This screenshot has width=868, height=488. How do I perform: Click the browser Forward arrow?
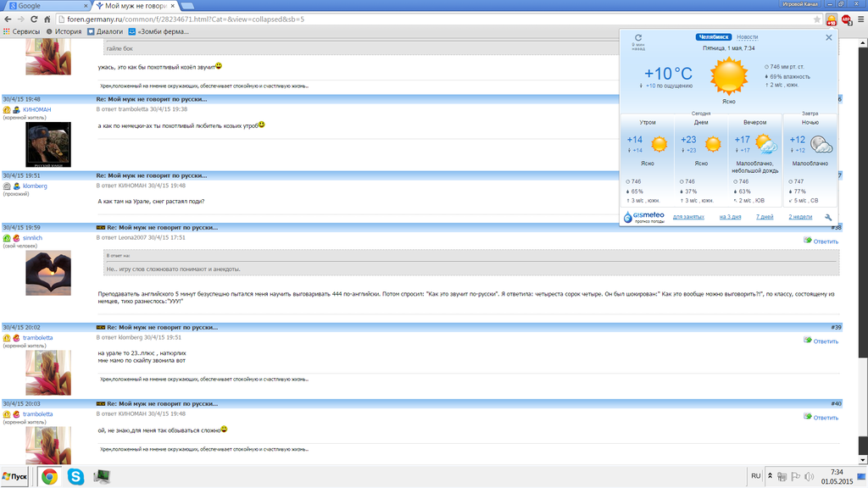(x=20, y=19)
